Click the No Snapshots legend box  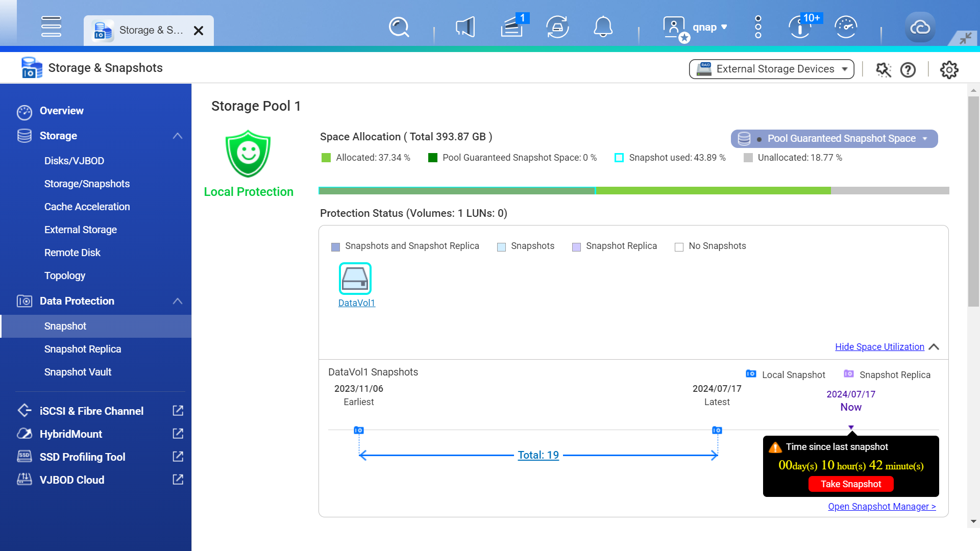point(679,247)
